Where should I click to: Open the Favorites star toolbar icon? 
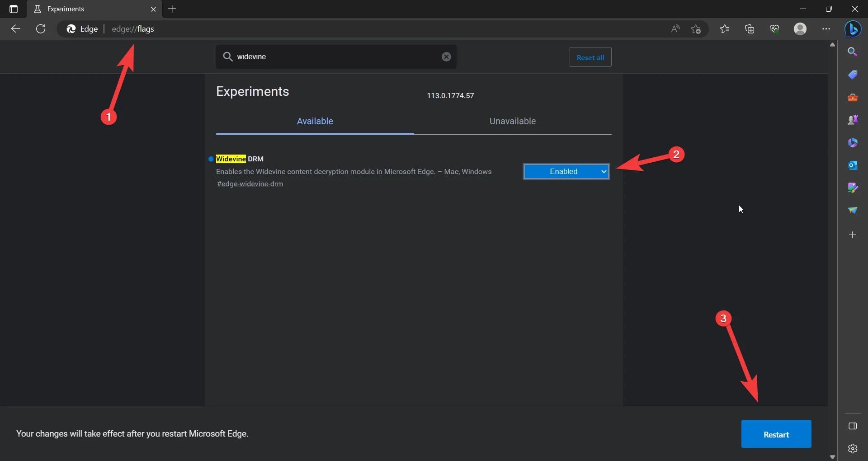pos(725,29)
